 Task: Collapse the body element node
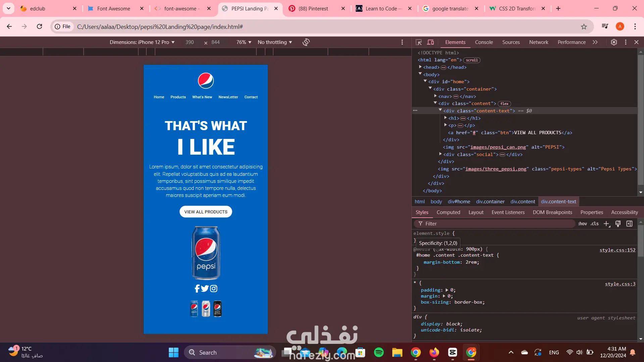coord(420,74)
